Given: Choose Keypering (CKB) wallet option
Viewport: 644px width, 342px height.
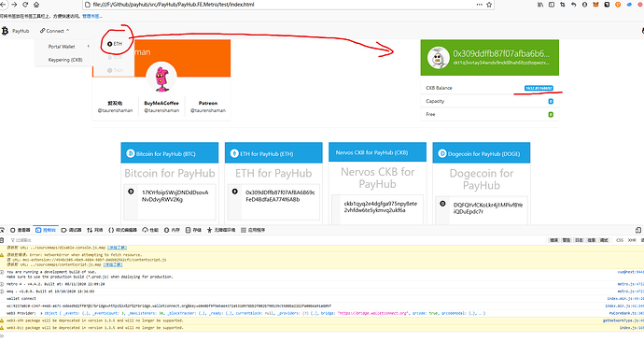Looking at the screenshot, I should click(x=65, y=60).
